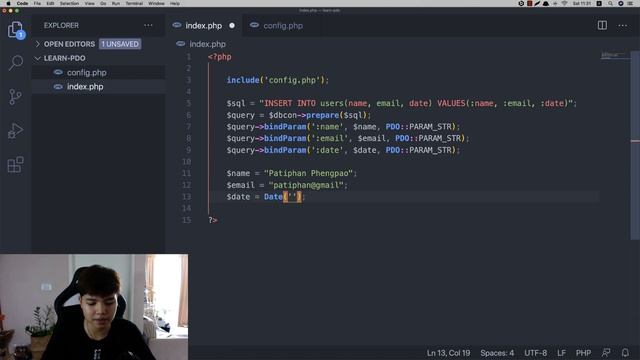Viewport: 640px width, 360px height.
Task: Open the Extensions view
Action: click(x=16, y=164)
